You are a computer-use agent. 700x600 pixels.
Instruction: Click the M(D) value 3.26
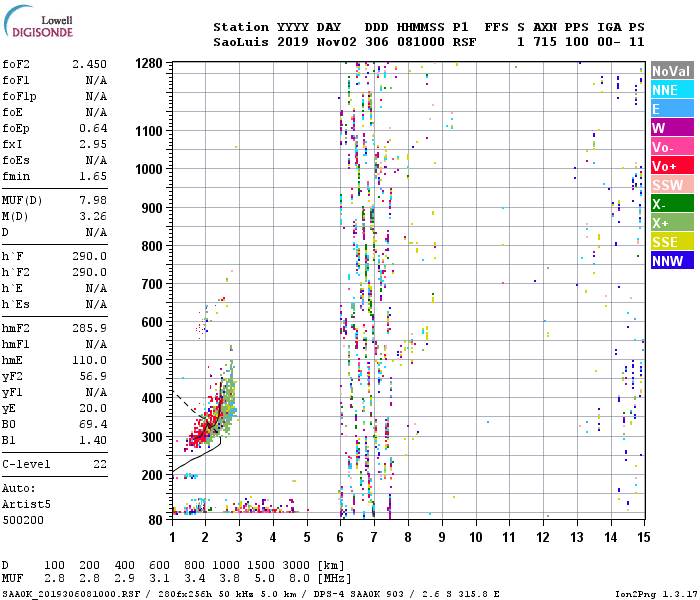[x=93, y=217]
